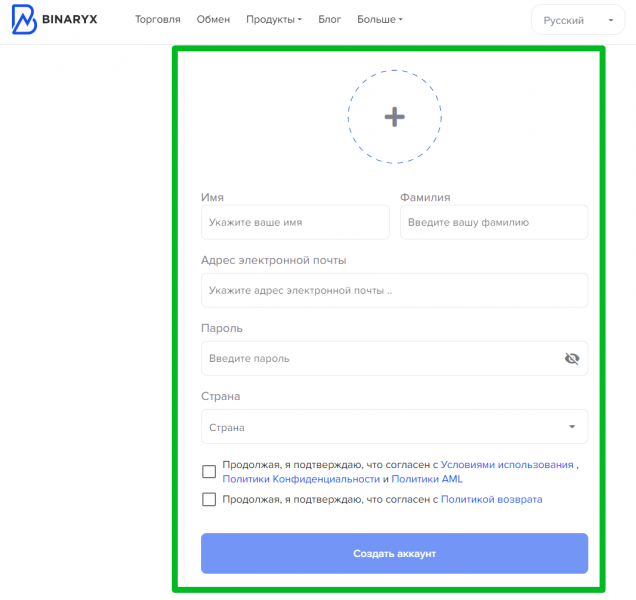The width and height of the screenshot is (636, 600).
Task: Open the Условиями использования link
Action: coord(507,465)
